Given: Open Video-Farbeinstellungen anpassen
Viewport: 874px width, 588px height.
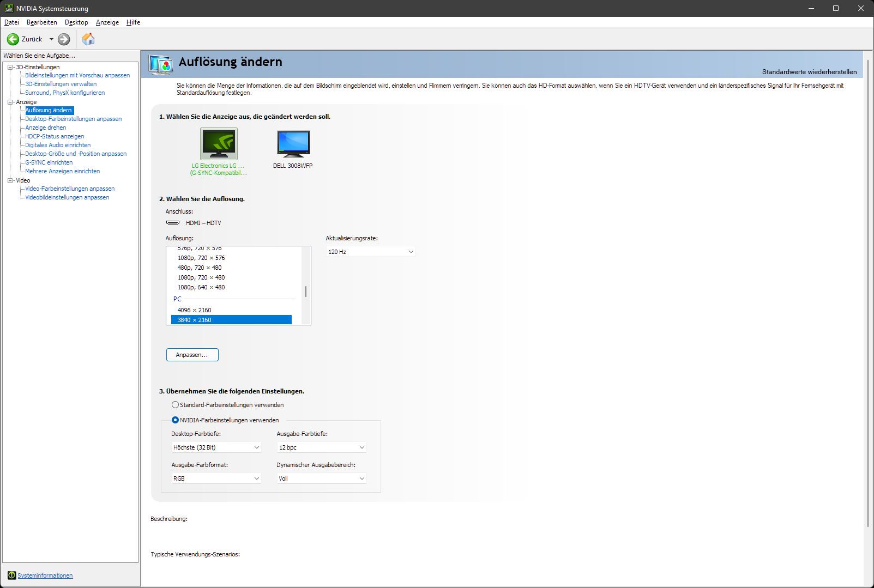Looking at the screenshot, I should (x=70, y=189).
